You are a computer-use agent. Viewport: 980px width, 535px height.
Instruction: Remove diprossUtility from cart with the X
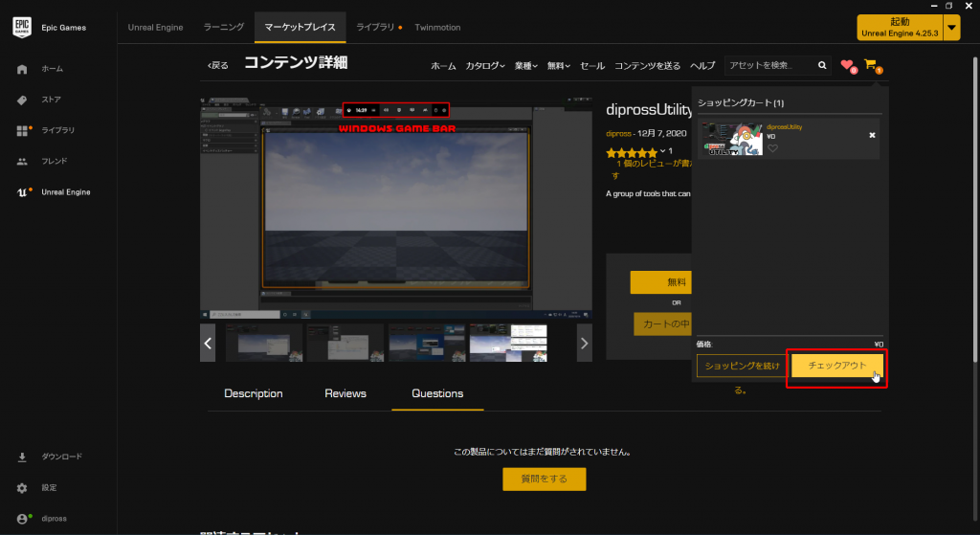872,135
